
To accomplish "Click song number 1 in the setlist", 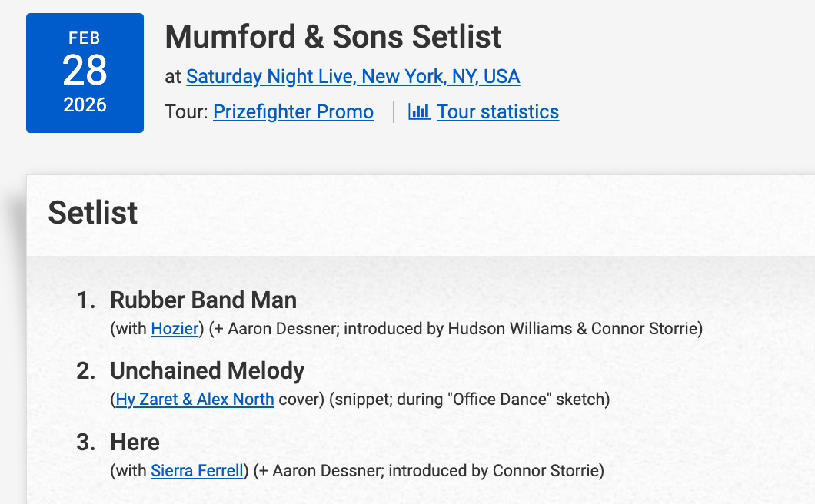I will tap(86, 300).
